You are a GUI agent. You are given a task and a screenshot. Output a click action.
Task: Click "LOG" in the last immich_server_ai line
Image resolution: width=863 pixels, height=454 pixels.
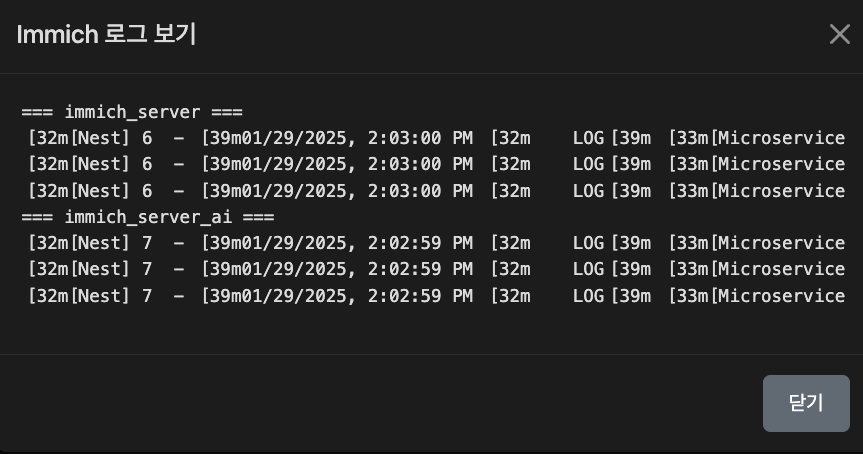[588, 295]
